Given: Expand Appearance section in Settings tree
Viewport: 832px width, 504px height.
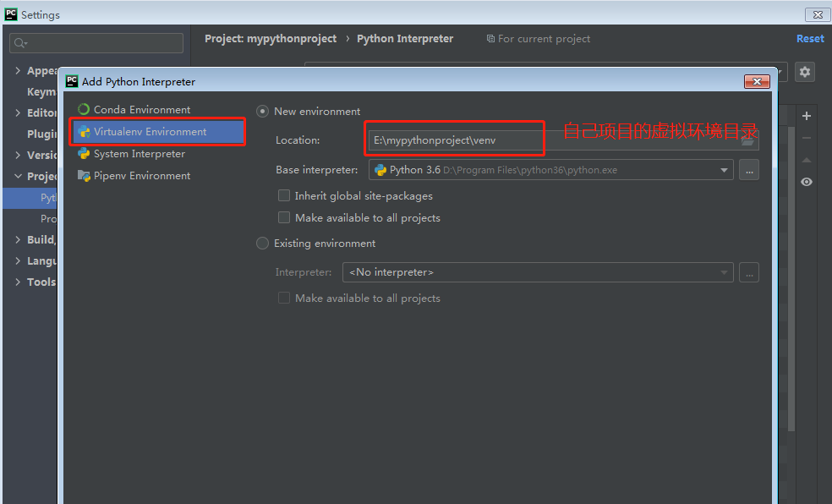Looking at the screenshot, I should pyautogui.click(x=18, y=70).
